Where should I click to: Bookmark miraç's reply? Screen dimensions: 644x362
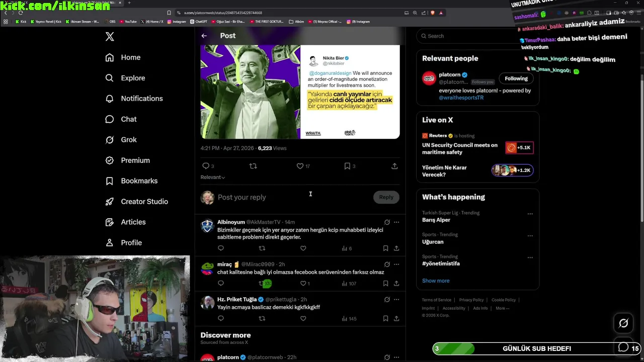coord(385,284)
